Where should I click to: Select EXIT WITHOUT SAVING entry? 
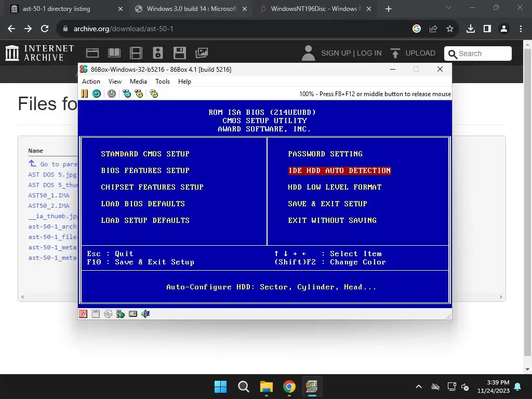click(x=332, y=220)
